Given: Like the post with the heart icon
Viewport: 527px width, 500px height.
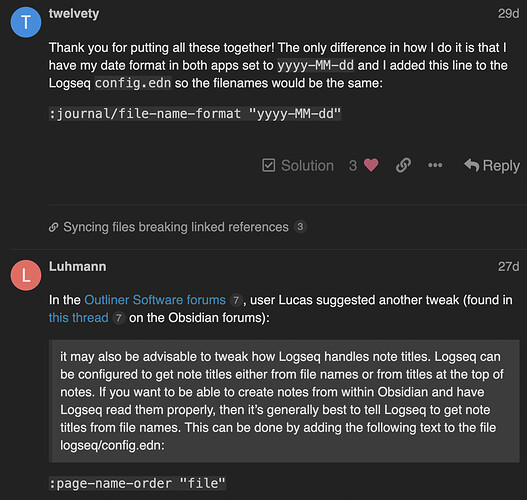Looking at the screenshot, I should point(371,165).
